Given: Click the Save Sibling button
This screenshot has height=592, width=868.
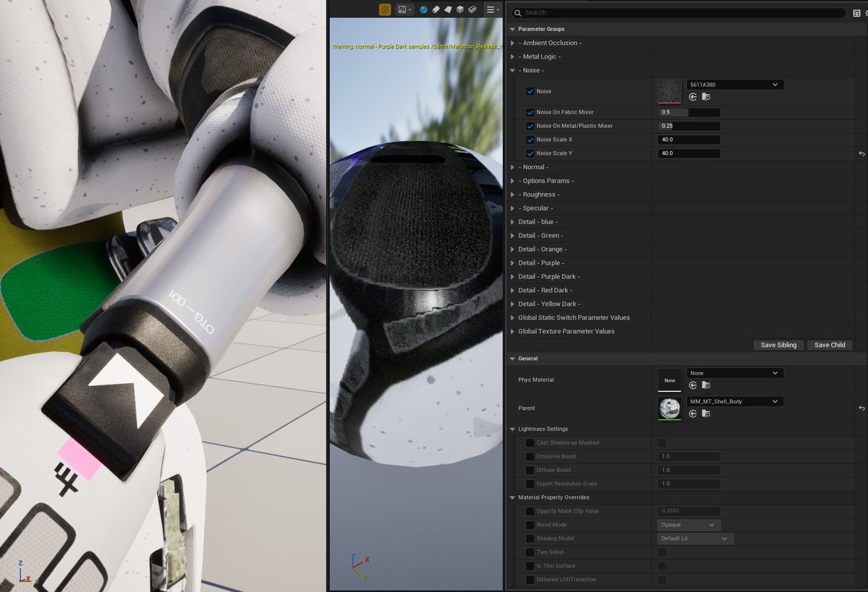Looking at the screenshot, I should (x=778, y=345).
